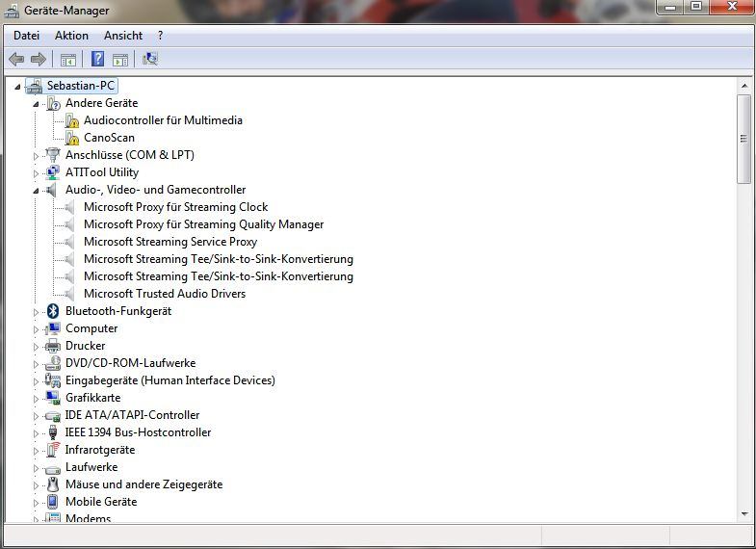Select the Modems category label
756x549 pixels.
click(x=89, y=518)
